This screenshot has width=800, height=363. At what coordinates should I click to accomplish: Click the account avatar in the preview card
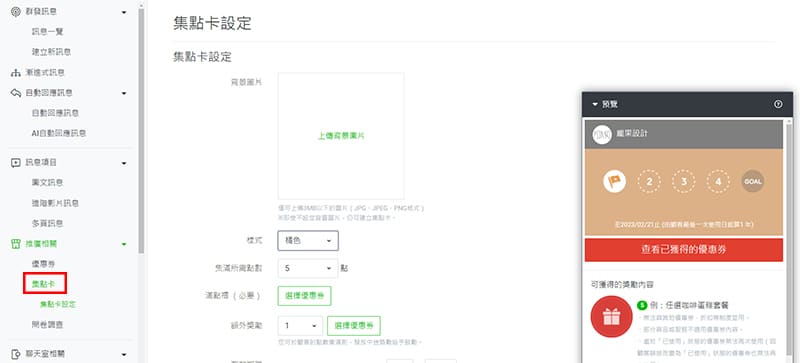pos(602,134)
